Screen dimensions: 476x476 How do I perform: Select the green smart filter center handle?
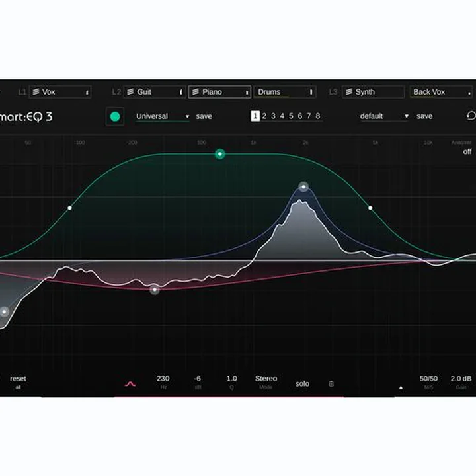tap(219, 154)
